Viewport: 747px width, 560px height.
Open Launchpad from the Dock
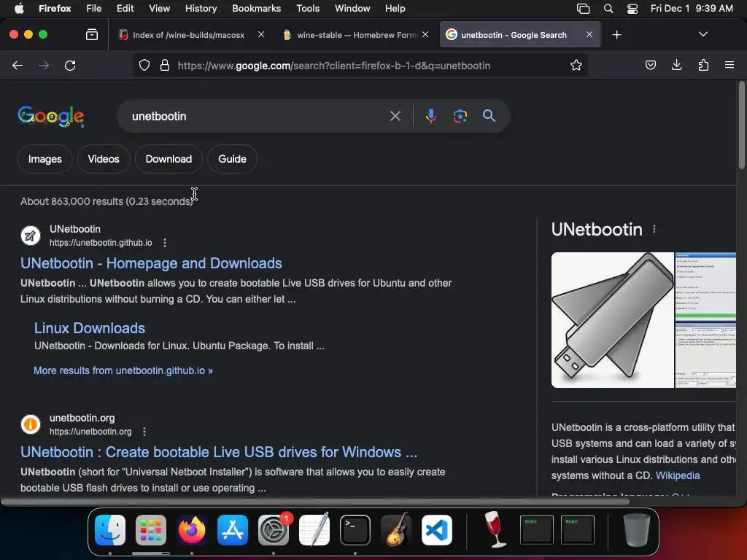pyautogui.click(x=151, y=530)
